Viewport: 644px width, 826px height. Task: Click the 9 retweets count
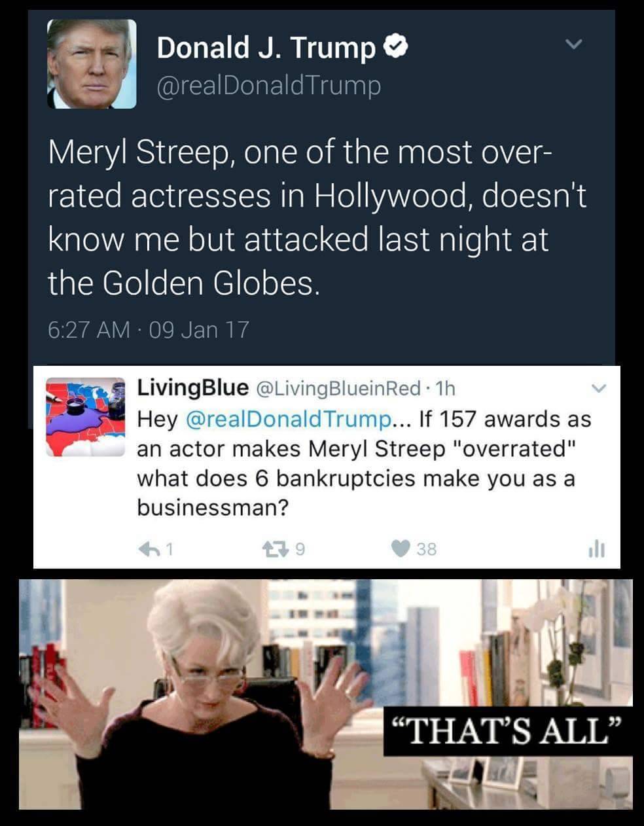pyautogui.click(x=300, y=549)
